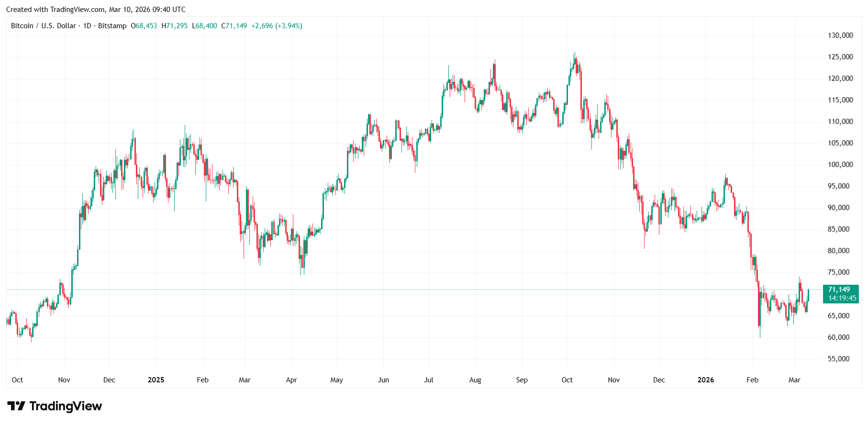This screenshot has height=424, width=868.
Task: Click the TradingView logo icon
Action: 16,406
